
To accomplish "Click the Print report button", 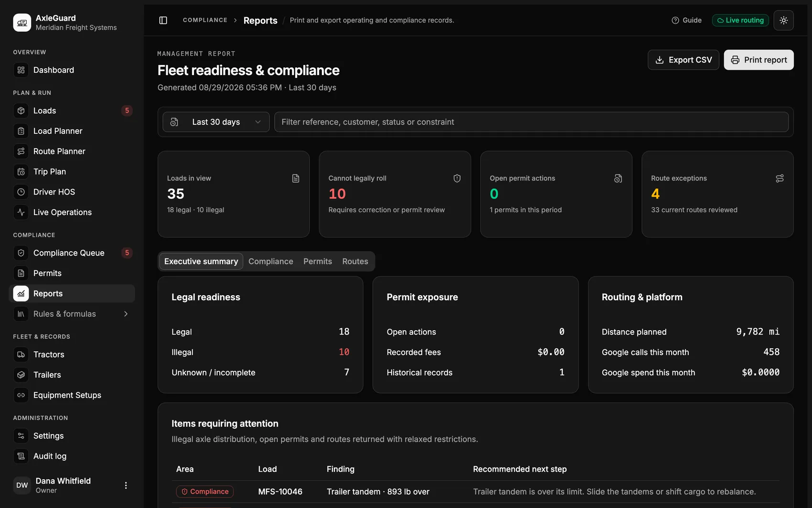I will click(x=759, y=60).
